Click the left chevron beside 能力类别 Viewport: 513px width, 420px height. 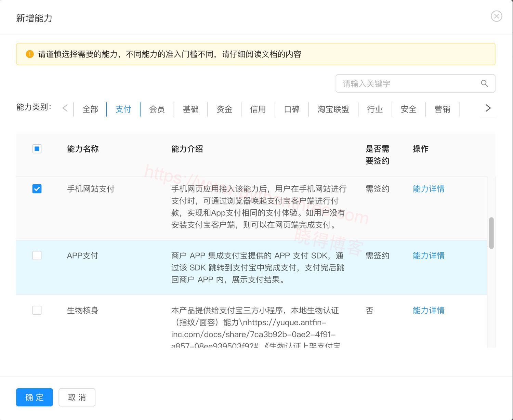click(65, 108)
